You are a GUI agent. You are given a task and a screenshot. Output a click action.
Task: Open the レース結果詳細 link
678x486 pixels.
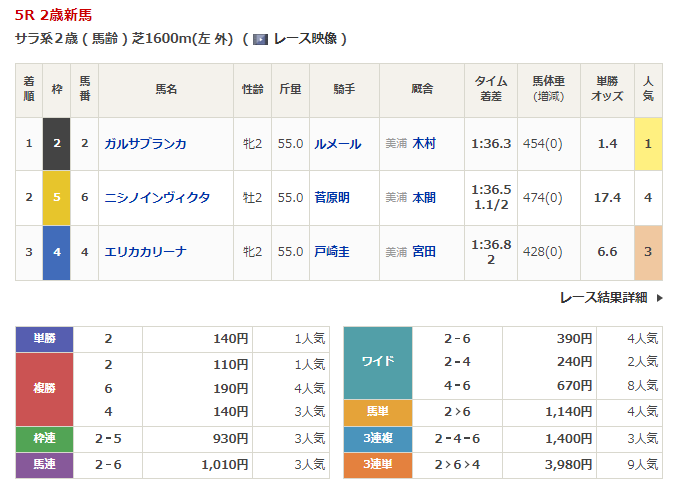[603, 298]
